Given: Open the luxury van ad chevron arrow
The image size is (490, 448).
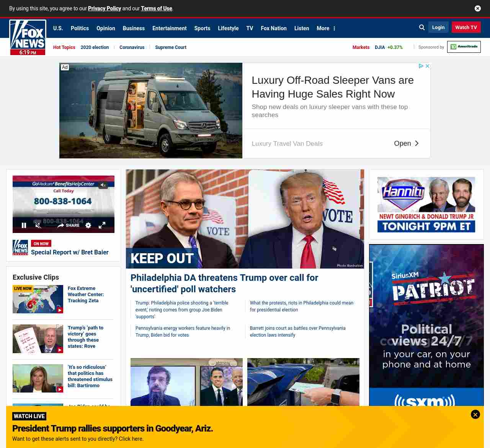Looking at the screenshot, I should (x=417, y=143).
